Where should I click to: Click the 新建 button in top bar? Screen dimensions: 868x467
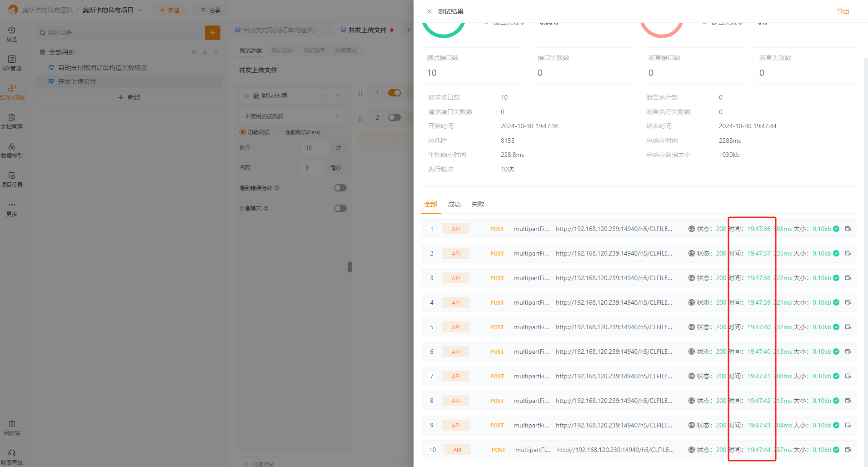[169, 10]
